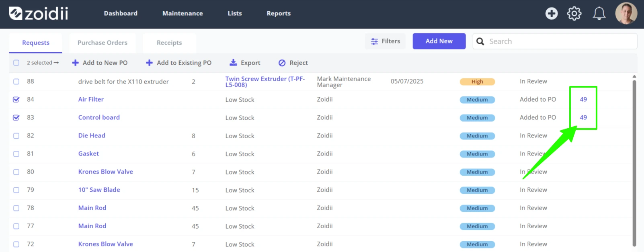Click quantity 15 in Saw Blade row
The image size is (644, 252).
tap(195, 190)
